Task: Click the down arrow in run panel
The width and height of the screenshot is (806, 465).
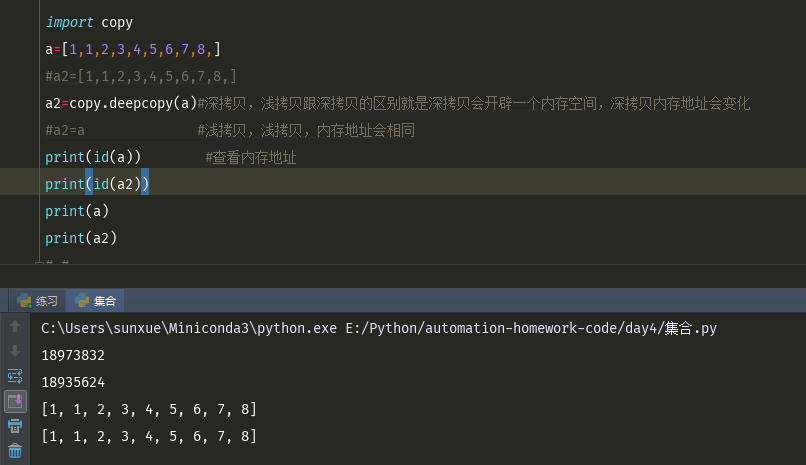Action: (15, 351)
